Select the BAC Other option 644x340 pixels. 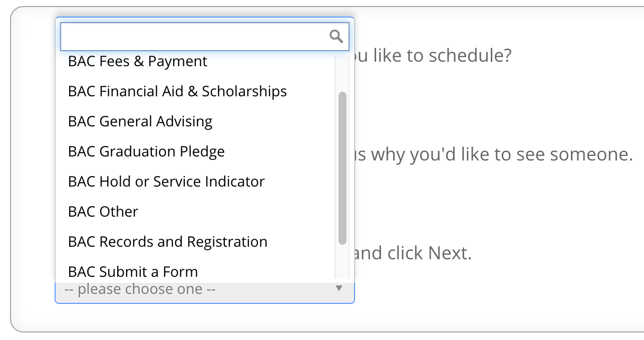(x=103, y=212)
